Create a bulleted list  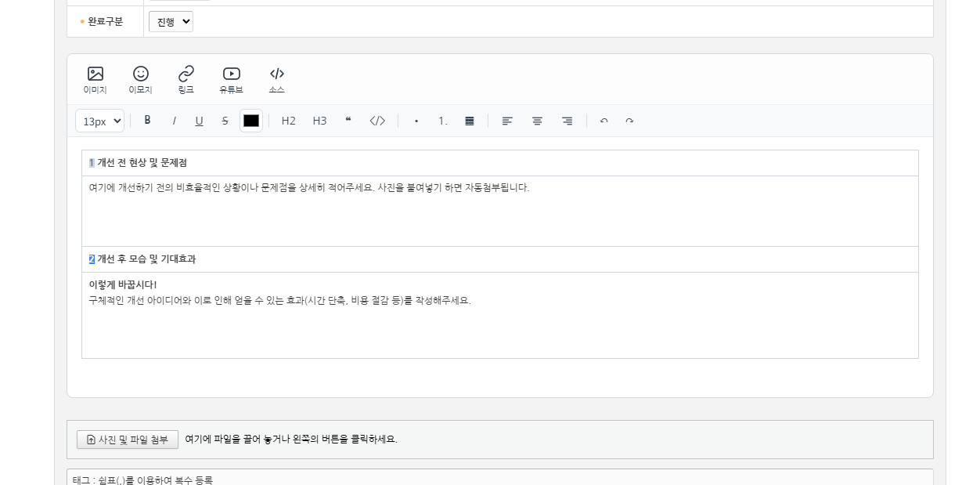pos(416,121)
